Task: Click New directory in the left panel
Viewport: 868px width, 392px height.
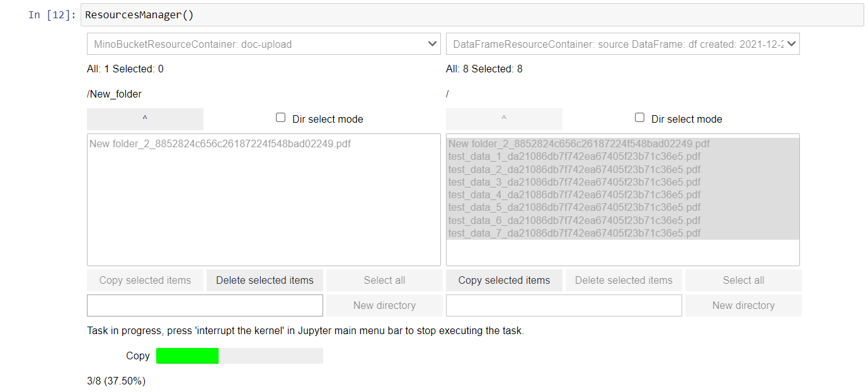Action: pyautogui.click(x=384, y=305)
